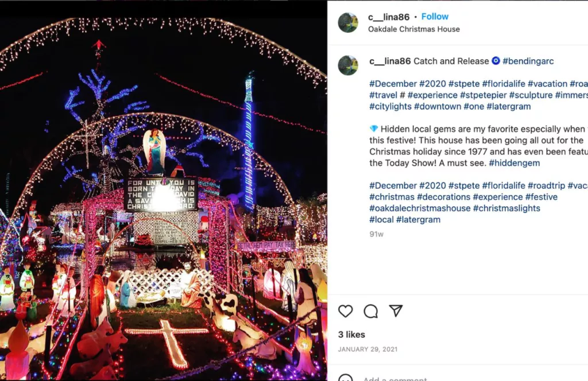Viewport: 588px width, 381px height.
Task: Click the 91w timestamp
Action: coord(376,234)
